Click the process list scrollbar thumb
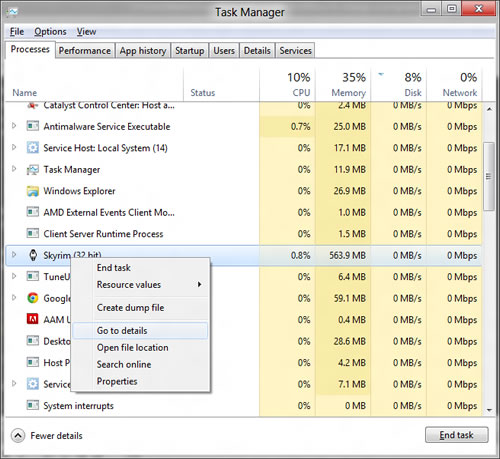The image size is (500, 459). 489,176
